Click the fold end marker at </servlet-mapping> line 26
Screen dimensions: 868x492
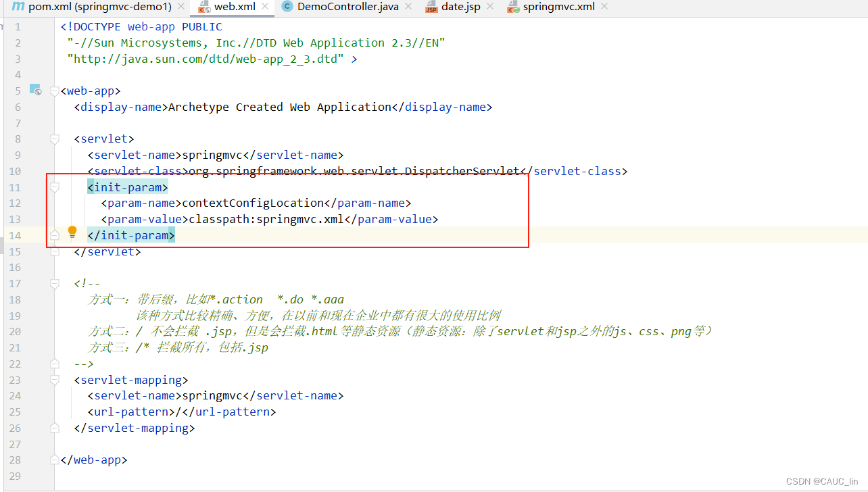55,428
